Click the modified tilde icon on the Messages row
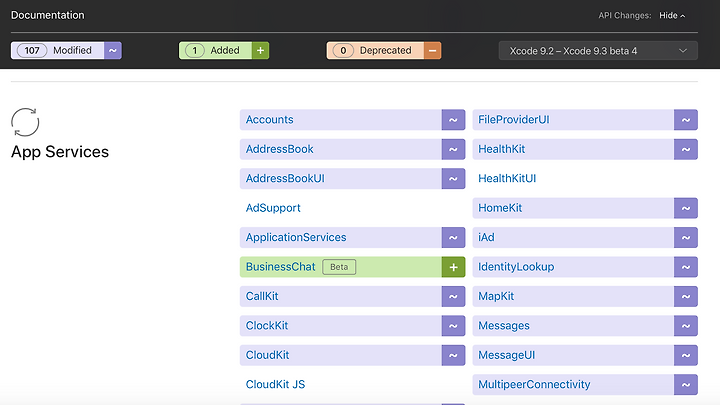The width and height of the screenshot is (720, 405). click(686, 326)
